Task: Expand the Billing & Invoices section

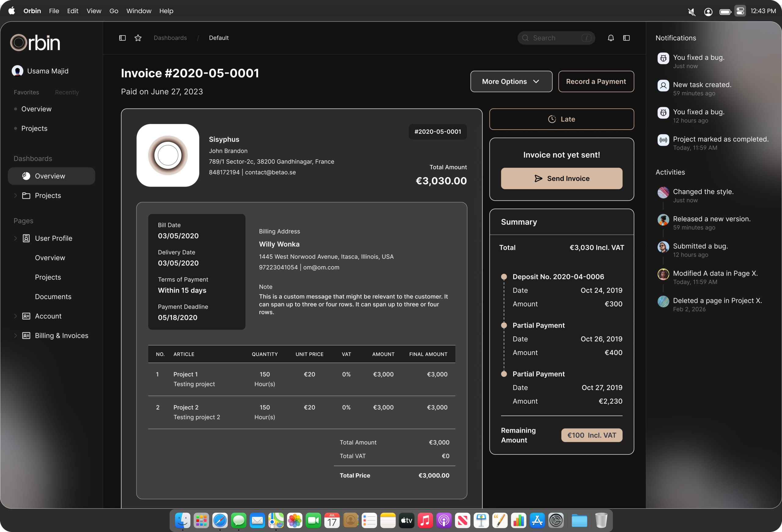Action: click(16, 336)
